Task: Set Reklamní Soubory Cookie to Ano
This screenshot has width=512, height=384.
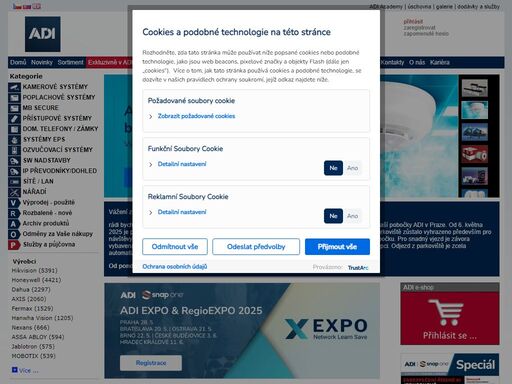Action: coord(352,216)
